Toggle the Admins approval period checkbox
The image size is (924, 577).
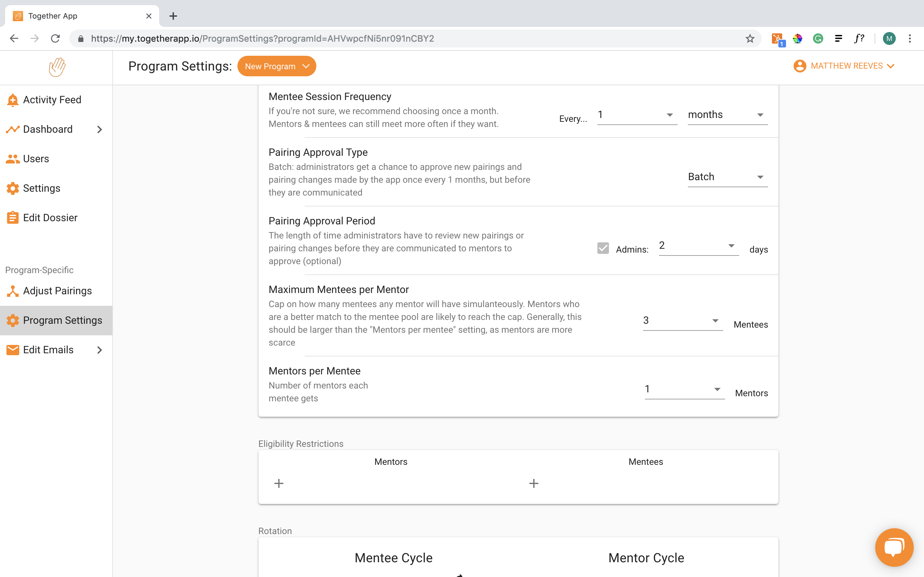[603, 248]
